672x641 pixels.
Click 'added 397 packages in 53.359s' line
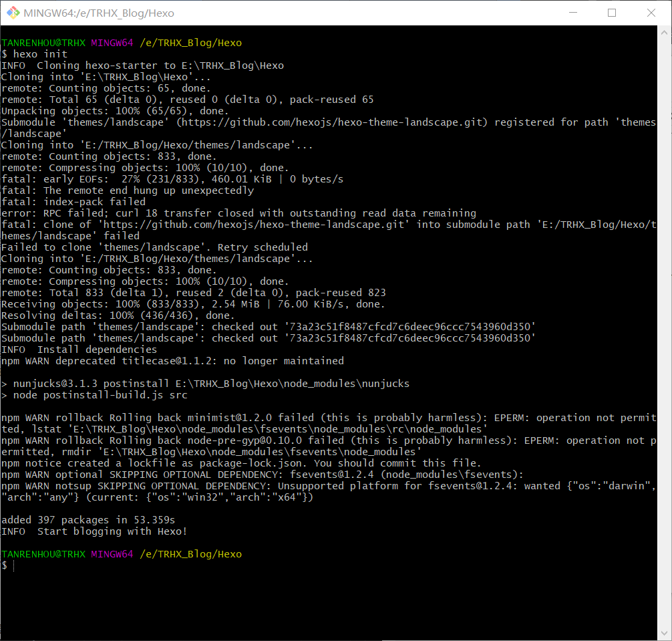point(88,520)
